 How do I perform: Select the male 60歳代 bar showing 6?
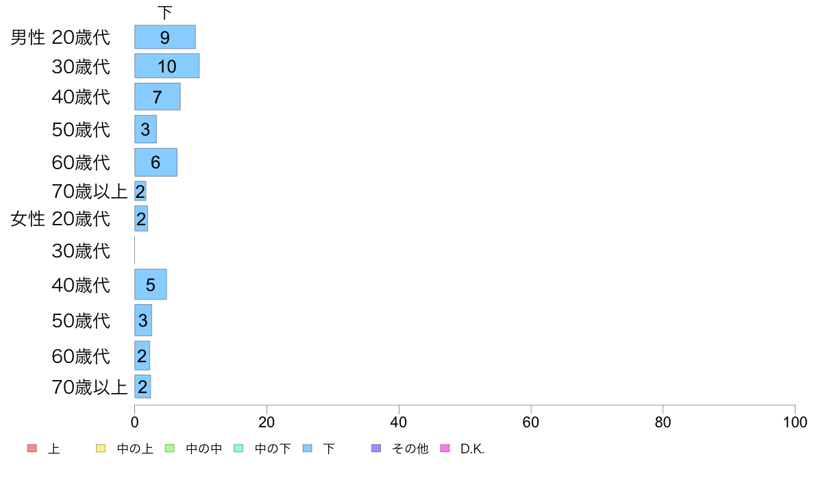156,162
